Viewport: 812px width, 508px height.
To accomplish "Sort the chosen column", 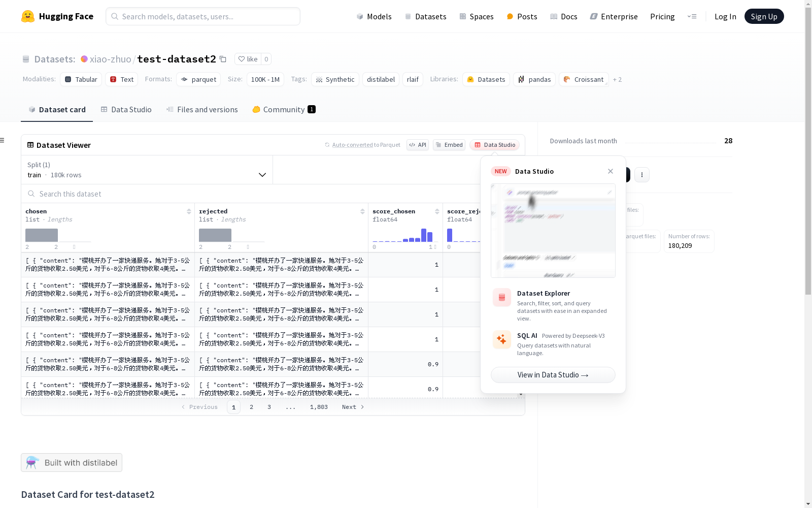I will click(189, 211).
